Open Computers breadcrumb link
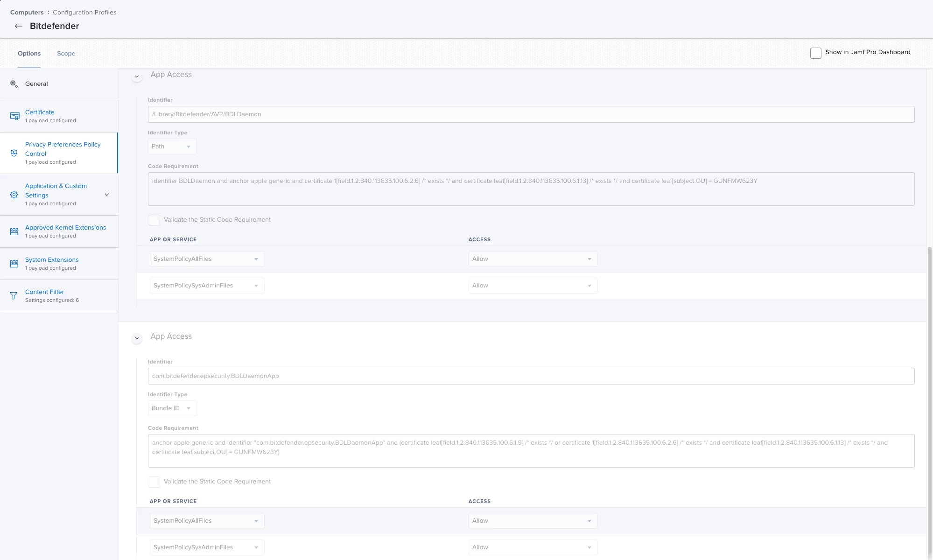 coord(27,13)
